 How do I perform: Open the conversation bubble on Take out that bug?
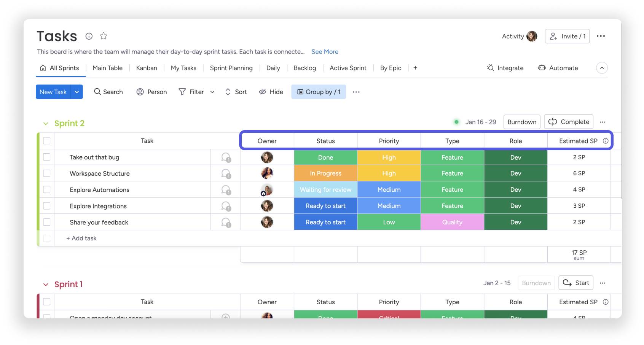click(x=225, y=157)
